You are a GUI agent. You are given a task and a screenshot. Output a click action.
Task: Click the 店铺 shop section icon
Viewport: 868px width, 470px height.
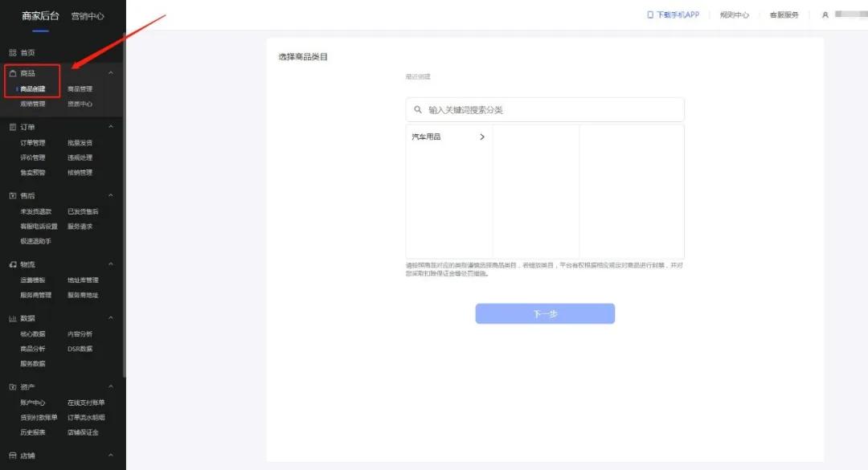pos(14,455)
